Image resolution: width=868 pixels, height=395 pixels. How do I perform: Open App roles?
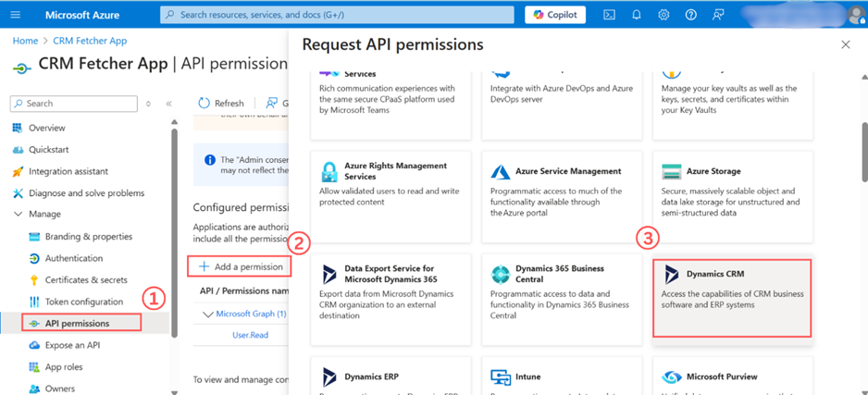pyautogui.click(x=64, y=366)
